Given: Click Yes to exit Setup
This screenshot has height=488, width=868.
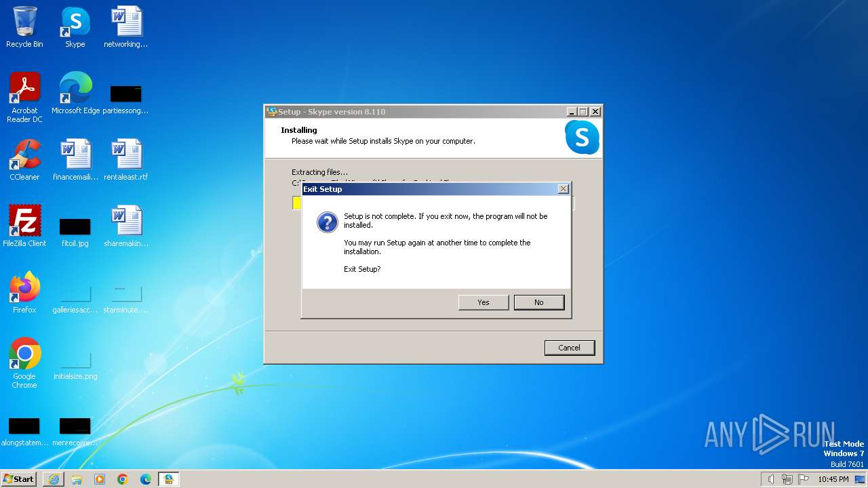Looking at the screenshot, I should pyautogui.click(x=484, y=302).
